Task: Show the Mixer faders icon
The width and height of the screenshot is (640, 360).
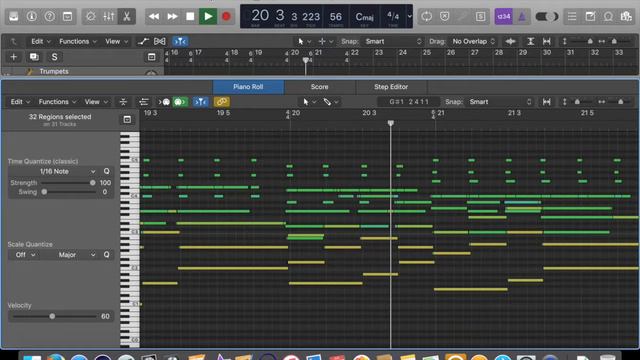Action: [x=109, y=16]
